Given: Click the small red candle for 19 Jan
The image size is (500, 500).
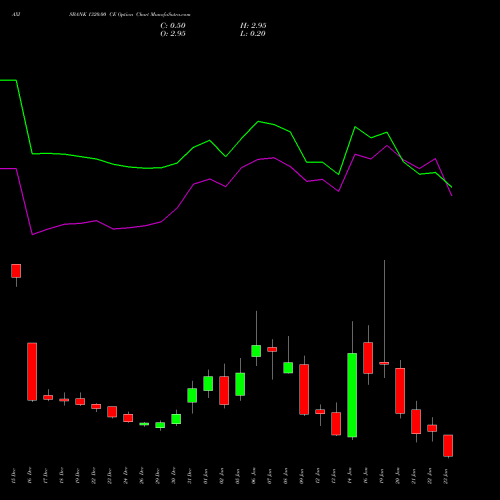Looking at the screenshot, I should (x=384, y=363).
